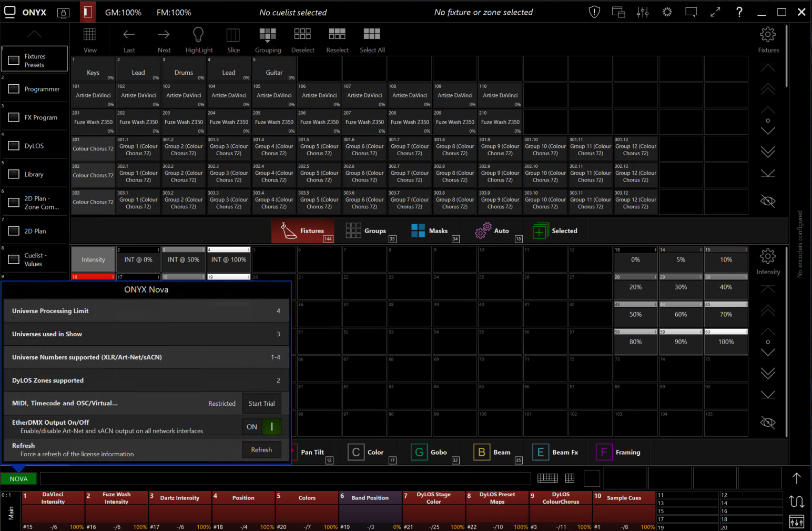
Task: Open the Fixtures gear settings
Action: pos(768,35)
